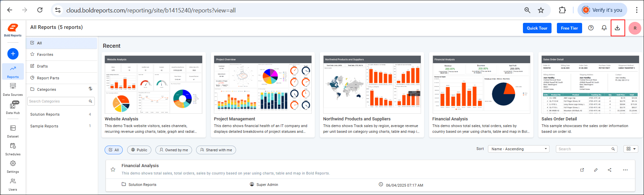View site information icon in address bar
644x195 pixels.
(58, 10)
